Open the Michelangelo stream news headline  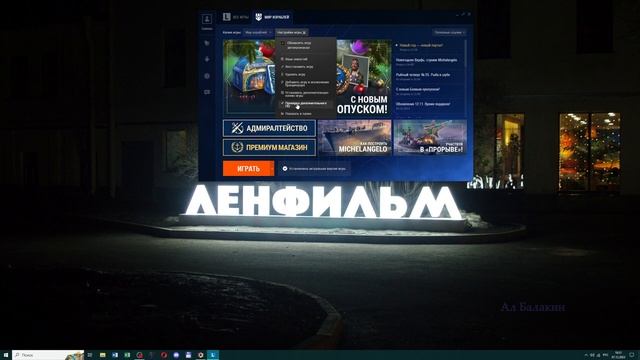(427, 60)
